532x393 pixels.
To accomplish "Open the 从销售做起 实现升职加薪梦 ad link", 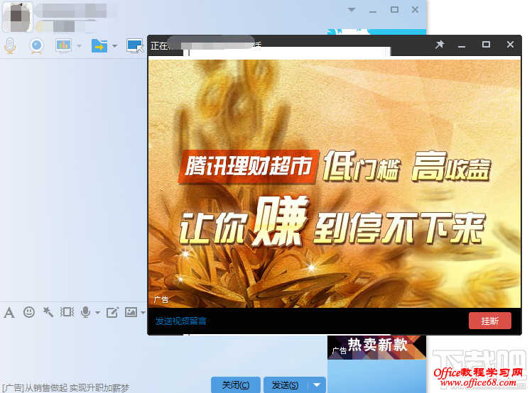I will [x=66, y=387].
